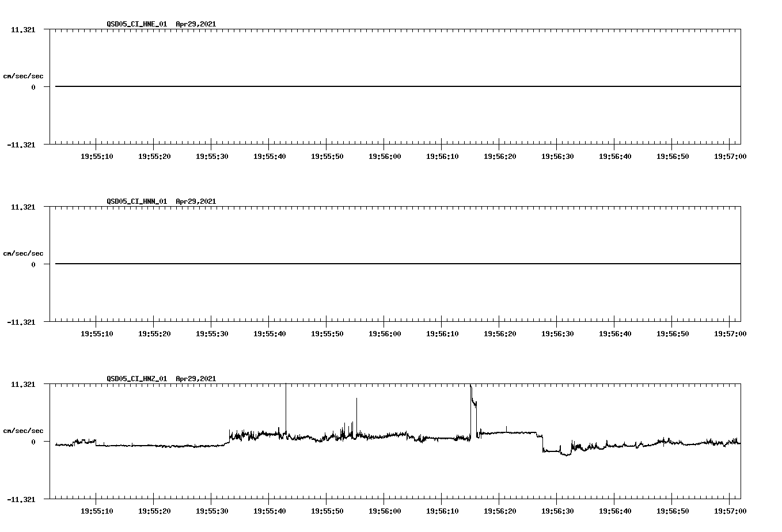The width and height of the screenshot is (782, 532).
Task: Click the 19:55:10 time tick label
Action: [96, 156]
